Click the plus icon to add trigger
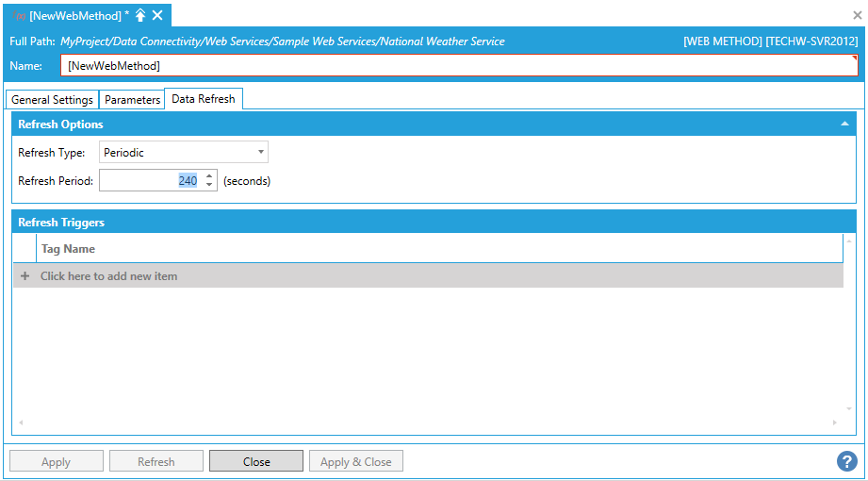 tap(25, 276)
